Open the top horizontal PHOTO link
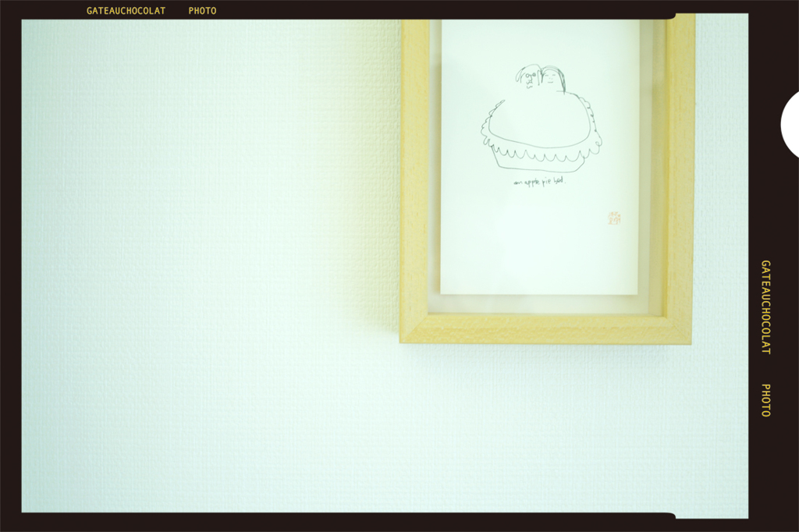The image size is (799, 532). [202, 11]
